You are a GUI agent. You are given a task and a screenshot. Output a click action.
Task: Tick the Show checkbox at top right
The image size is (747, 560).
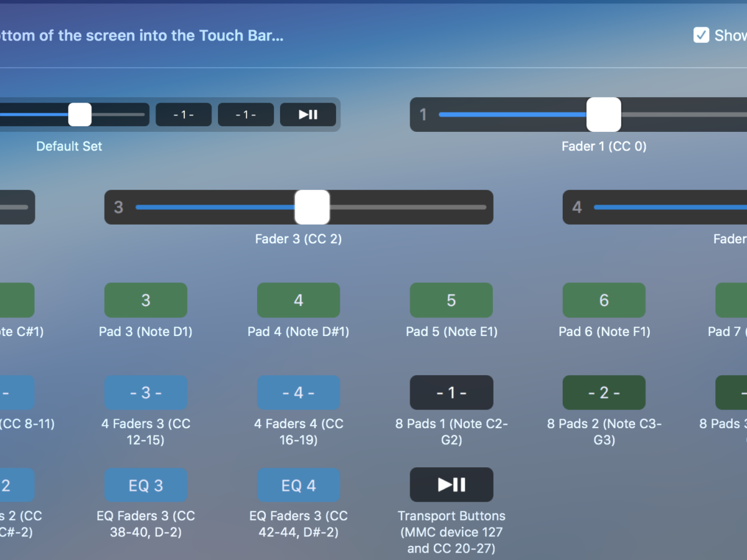(x=701, y=35)
